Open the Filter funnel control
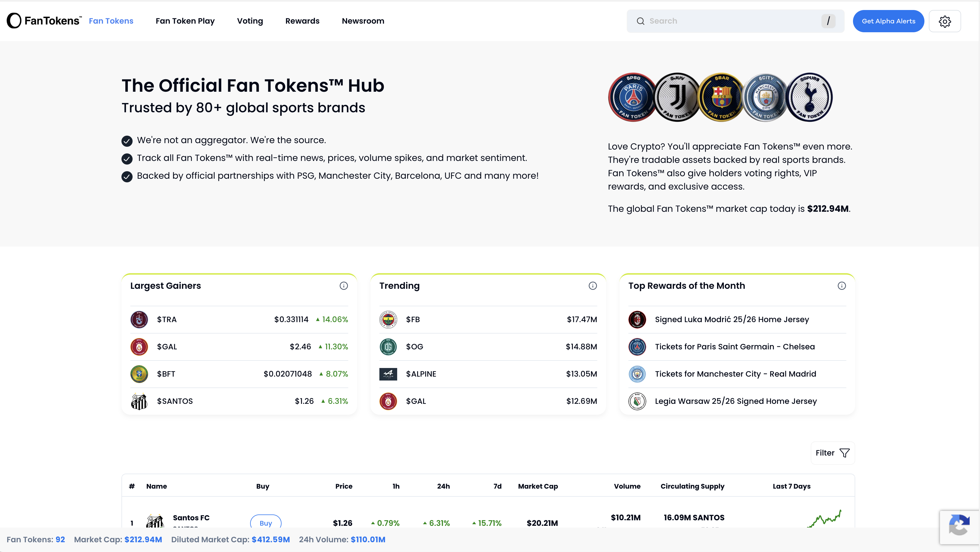This screenshot has height=552, width=980. coord(832,453)
